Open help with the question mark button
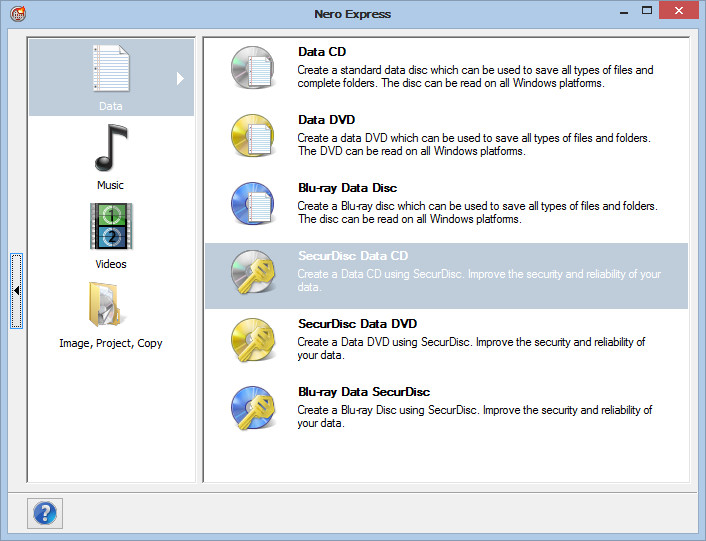This screenshot has height=541, width=706. pyautogui.click(x=45, y=513)
